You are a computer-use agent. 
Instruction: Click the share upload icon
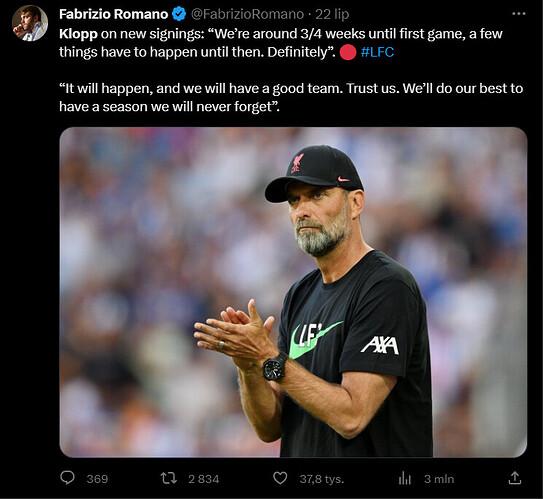tap(515, 478)
